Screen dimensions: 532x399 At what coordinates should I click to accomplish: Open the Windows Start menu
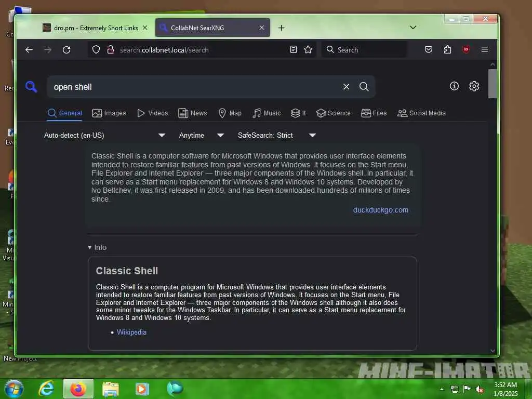click(14, 389)
